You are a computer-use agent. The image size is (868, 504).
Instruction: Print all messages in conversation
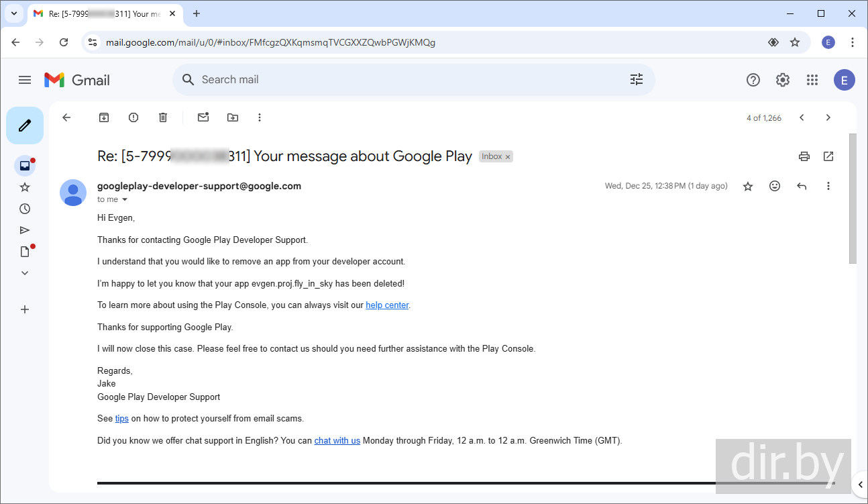click(804, 156)
